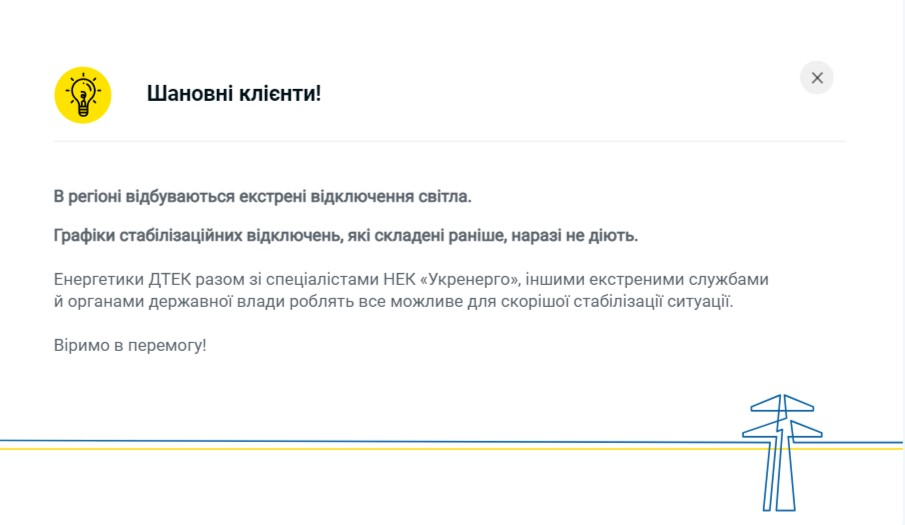Close the notification with the X button

click(x=817, y=78)
